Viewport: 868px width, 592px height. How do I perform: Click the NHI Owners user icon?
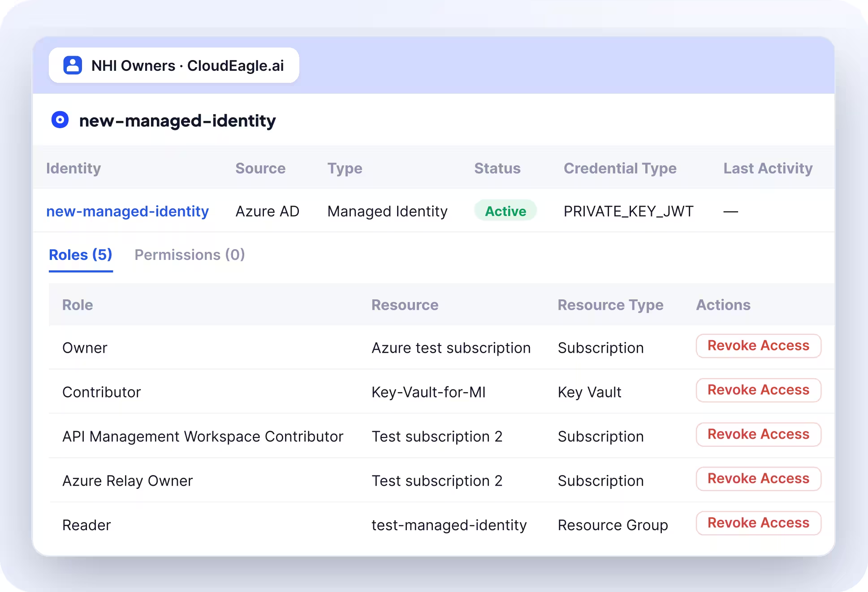(73, 65)
